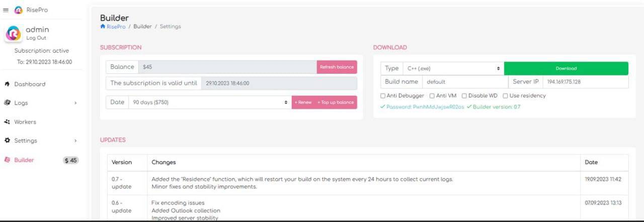
Task: Click the SUBSCRIPTION section heading
Action: point(121,48)
